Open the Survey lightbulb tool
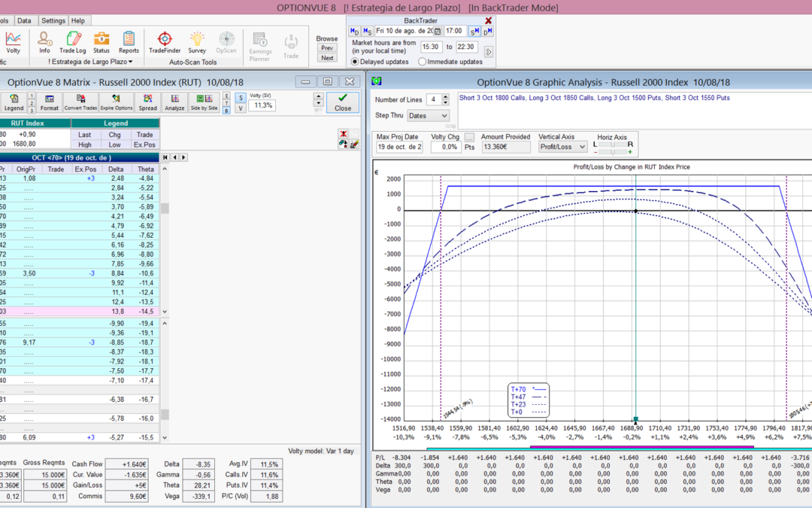 (x=197, y=42)
